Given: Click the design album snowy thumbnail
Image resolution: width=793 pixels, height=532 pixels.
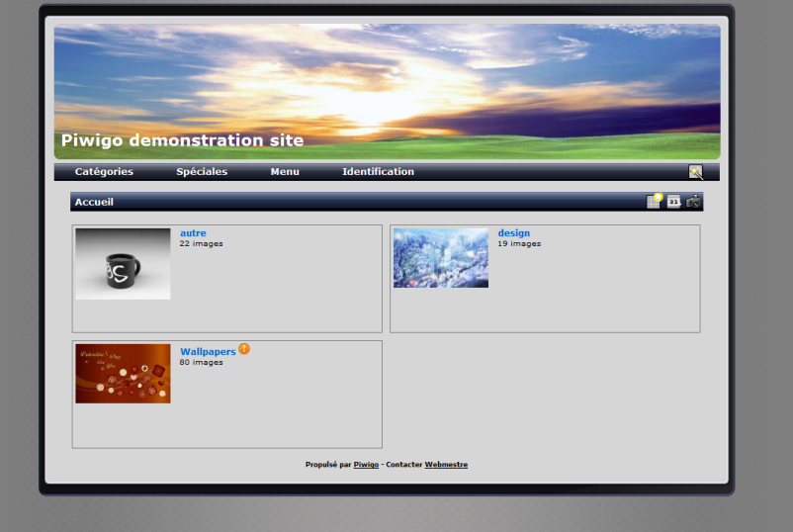Looking at the screenshot, I should pyautogui.click(x=441, y=258).
